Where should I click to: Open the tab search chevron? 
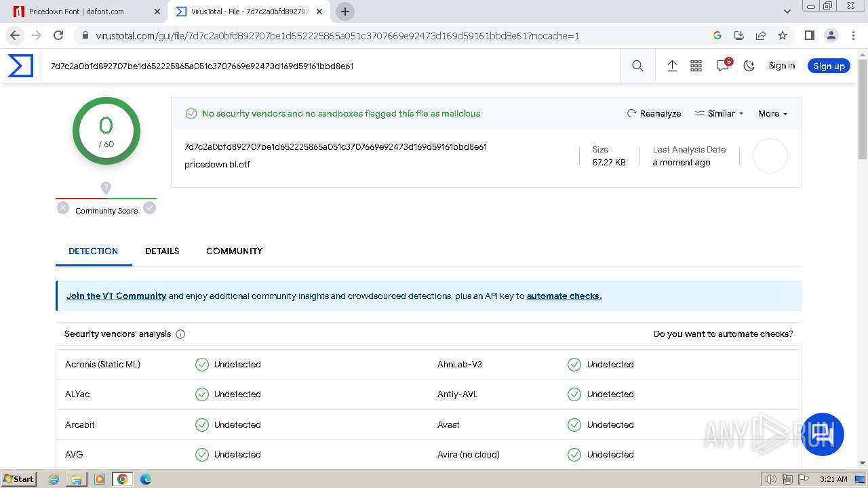(x=787, y=12)
